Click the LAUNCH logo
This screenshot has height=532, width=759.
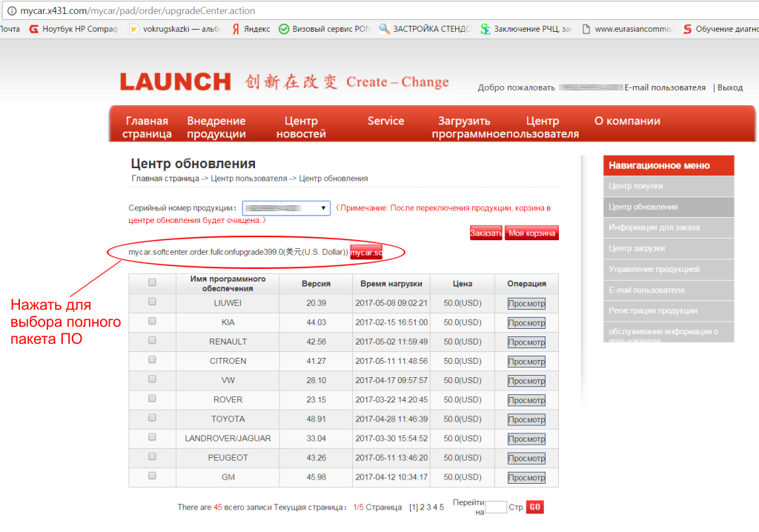click(x=175, y=82)
